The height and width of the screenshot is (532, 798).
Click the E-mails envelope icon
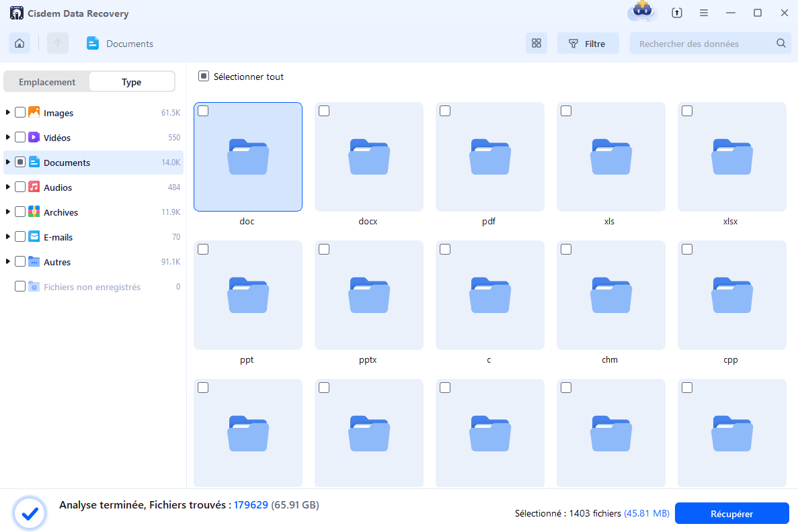pyautogui.click(x=34, y=236)
